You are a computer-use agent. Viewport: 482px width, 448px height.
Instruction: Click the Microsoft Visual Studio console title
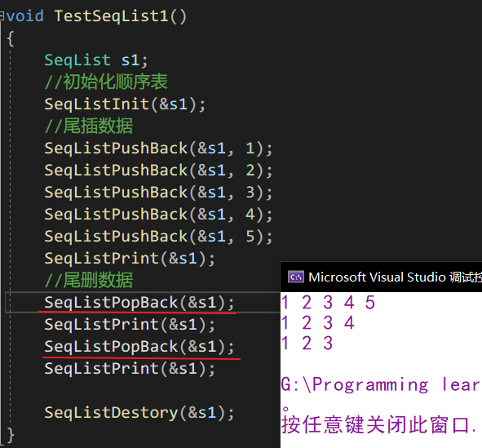pyautogui.click(x=395, y=277)
